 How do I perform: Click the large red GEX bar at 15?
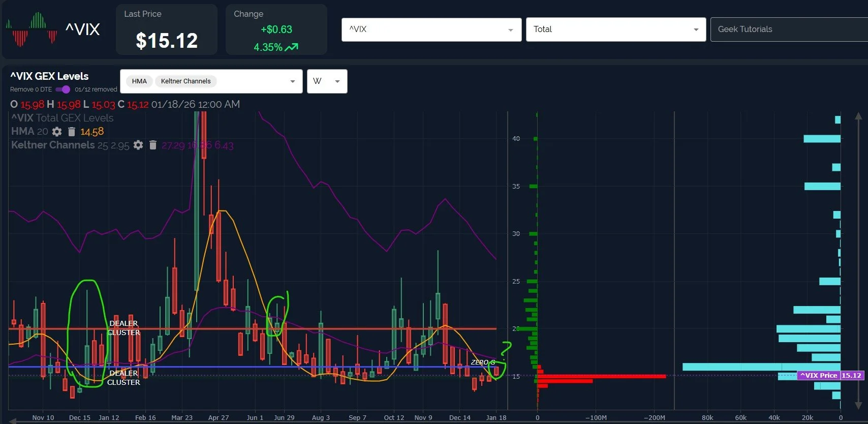click(602, 376)
